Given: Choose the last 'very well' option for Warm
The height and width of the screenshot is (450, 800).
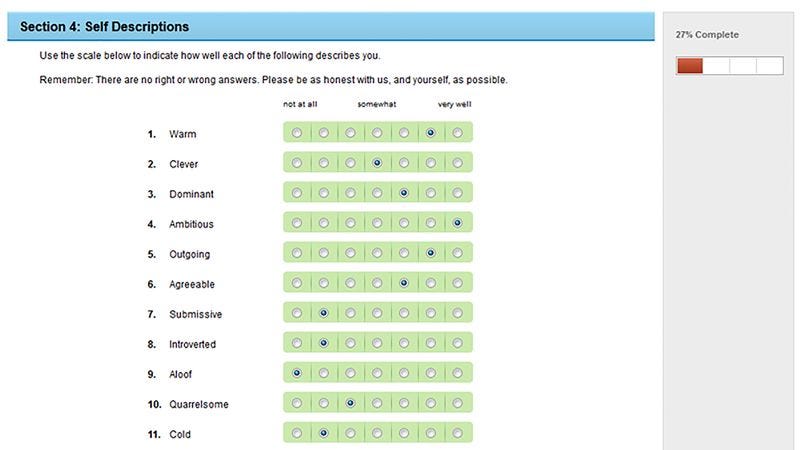Looking at the screenshot, I should point(458,133).
